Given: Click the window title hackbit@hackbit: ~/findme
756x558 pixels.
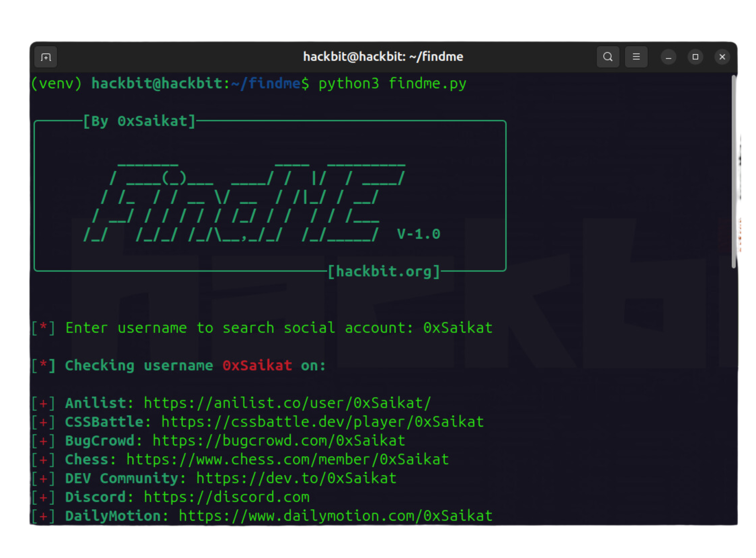Looking at the screenshot, I should [383, 57].
